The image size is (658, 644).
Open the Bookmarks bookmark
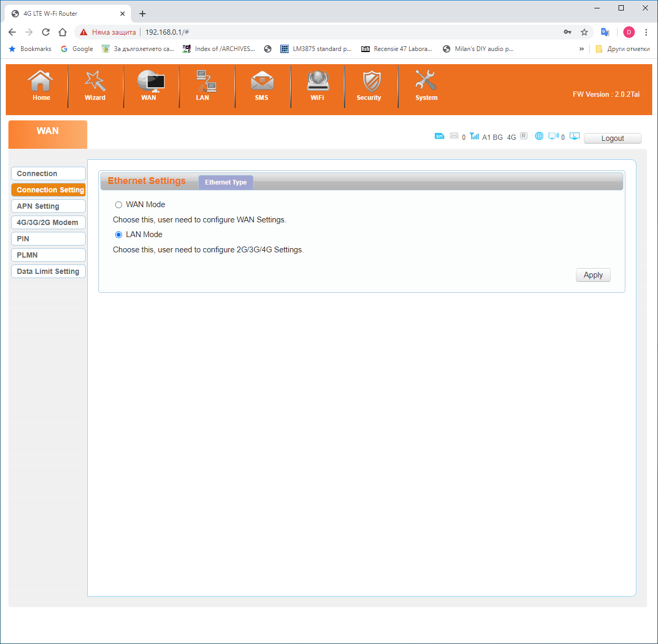(30, 49)
